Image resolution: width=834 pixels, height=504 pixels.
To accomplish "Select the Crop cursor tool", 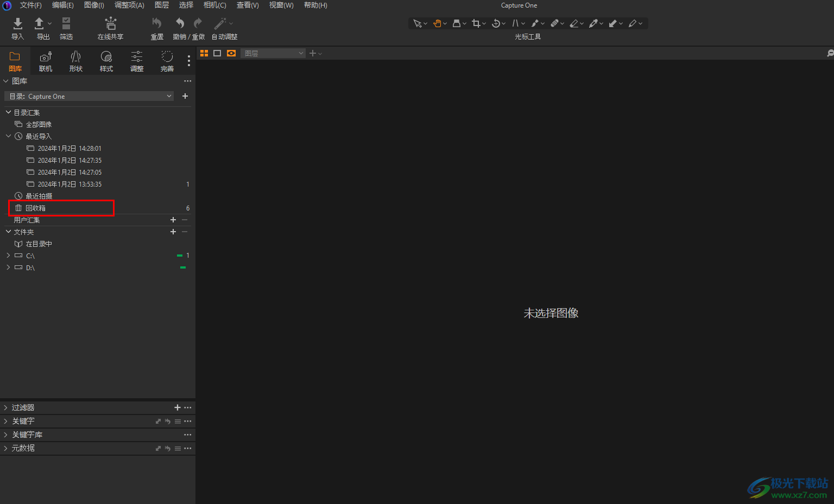I will (476, 23).
